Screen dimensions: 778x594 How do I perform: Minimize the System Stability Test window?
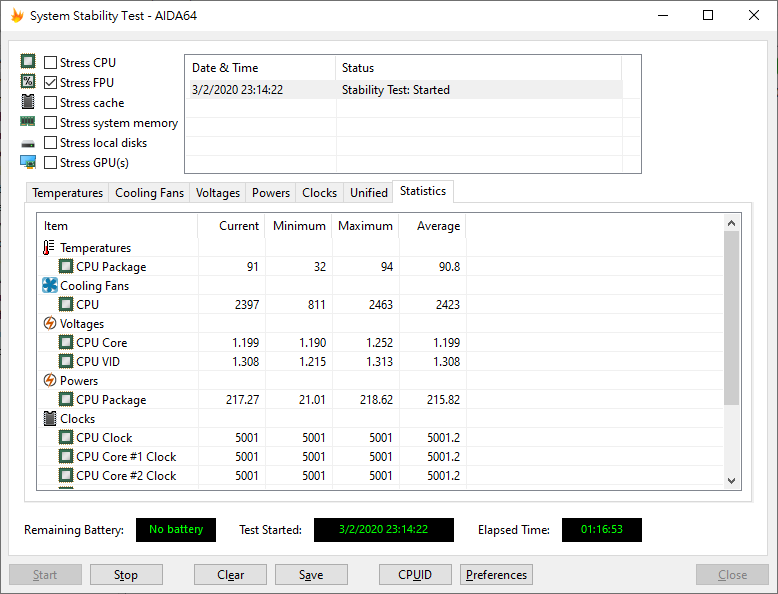click(x=663, y=15)
